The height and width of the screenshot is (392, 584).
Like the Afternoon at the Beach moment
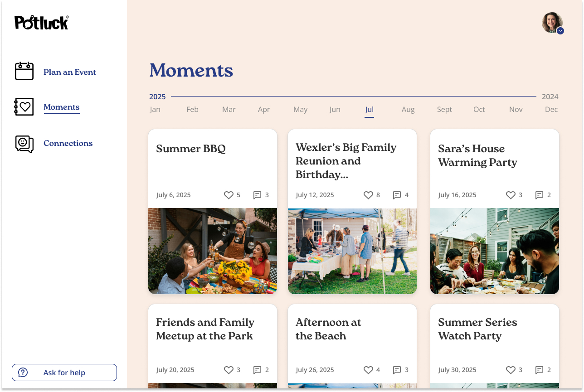point(368,370)
